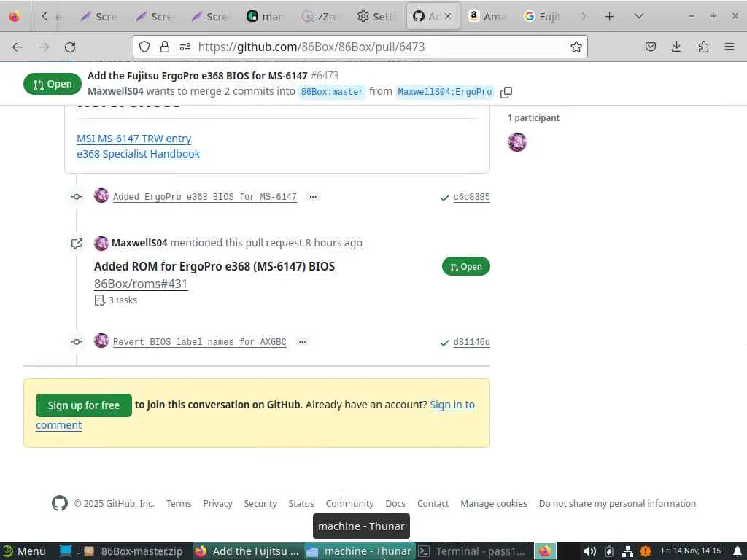Open commit hash c6c8385

pyautogui.click(x=472, y=197)
